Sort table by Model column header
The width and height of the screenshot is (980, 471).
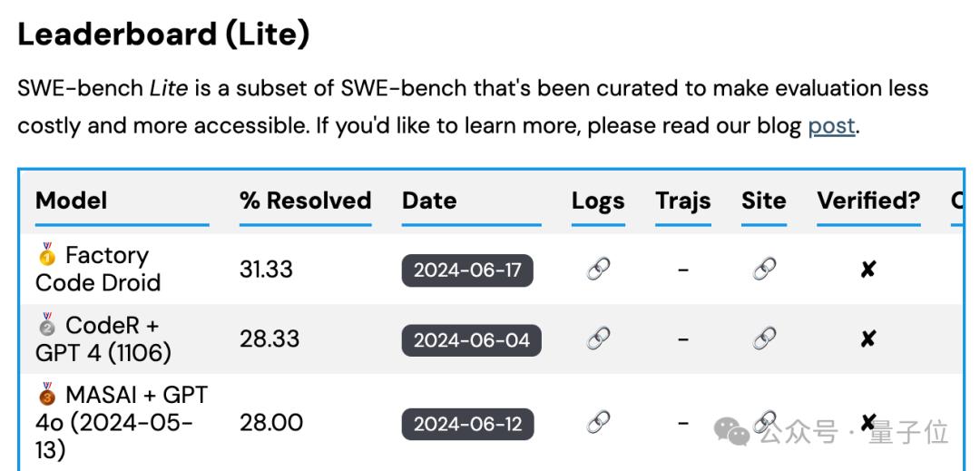pos(71,201)
